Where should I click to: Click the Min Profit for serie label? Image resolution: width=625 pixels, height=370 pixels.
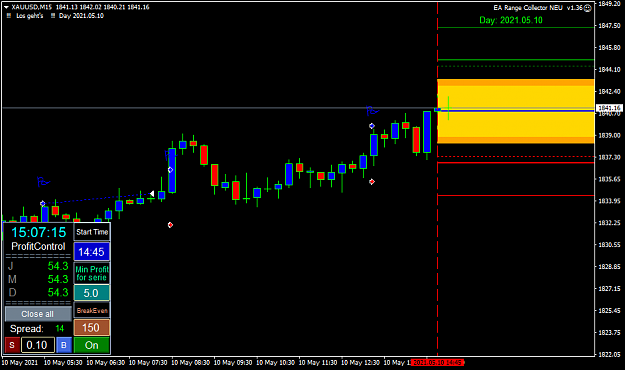tap(92, 274)
